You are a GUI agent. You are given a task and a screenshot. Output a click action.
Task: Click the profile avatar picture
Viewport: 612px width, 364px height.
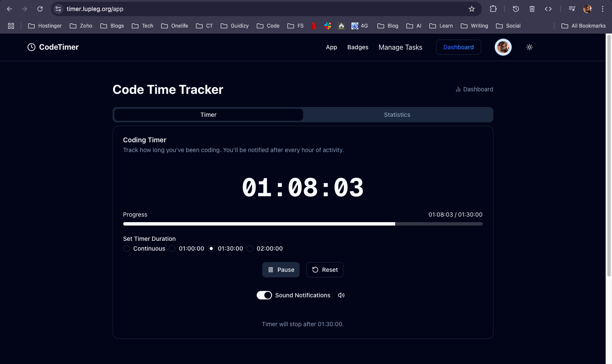click(x=503, y=47)
